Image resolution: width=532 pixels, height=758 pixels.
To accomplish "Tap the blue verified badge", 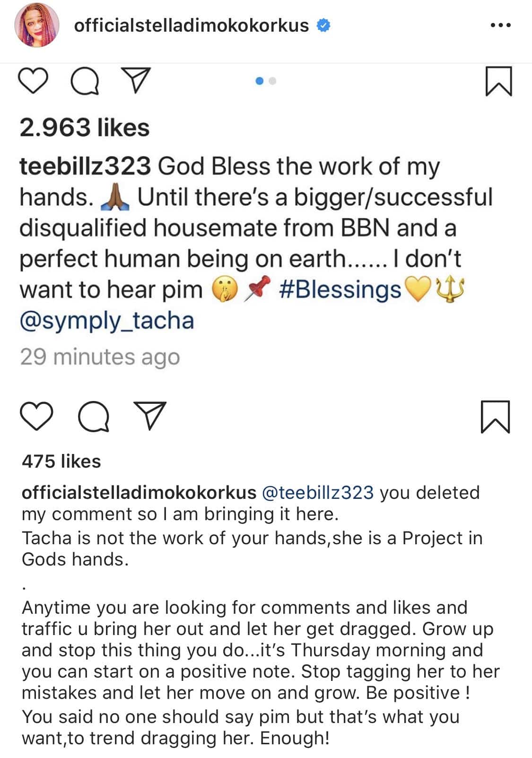I will [323, 26].
